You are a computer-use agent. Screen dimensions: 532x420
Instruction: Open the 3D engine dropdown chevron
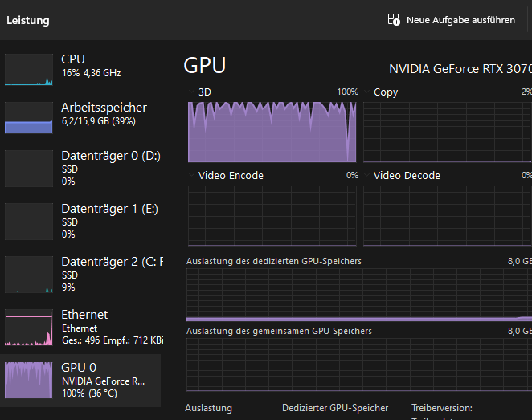(x=191, y=92)
